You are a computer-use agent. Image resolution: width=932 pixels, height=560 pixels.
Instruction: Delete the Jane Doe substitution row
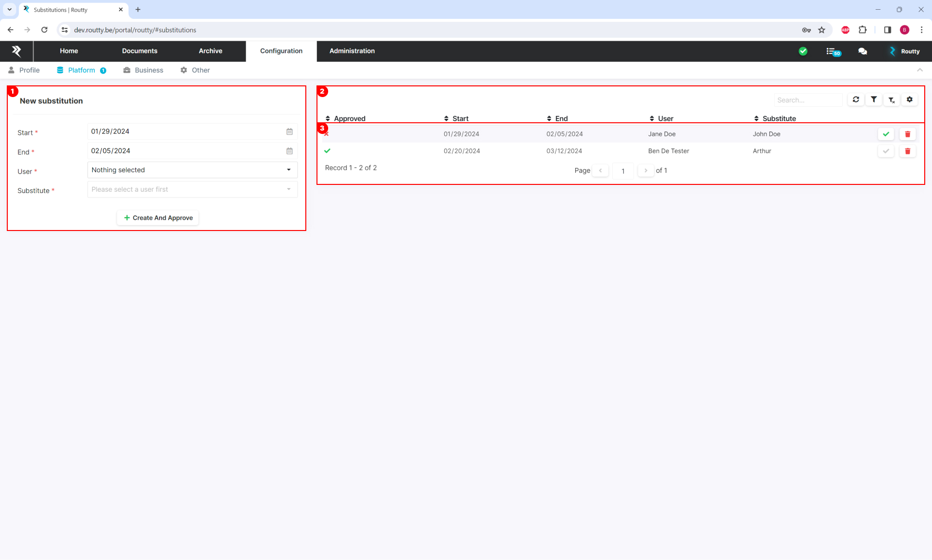pyautogui.click(x=907, y=134)
